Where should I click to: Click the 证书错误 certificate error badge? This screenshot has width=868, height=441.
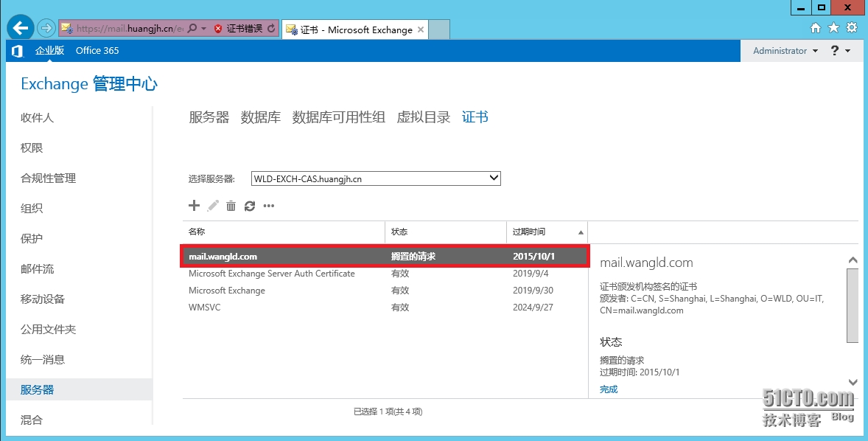point(238,28)
